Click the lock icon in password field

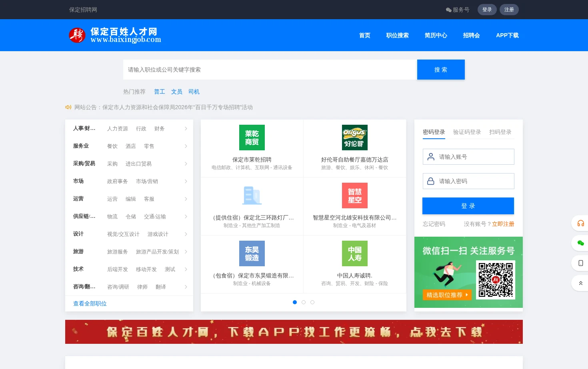point(431,181)
